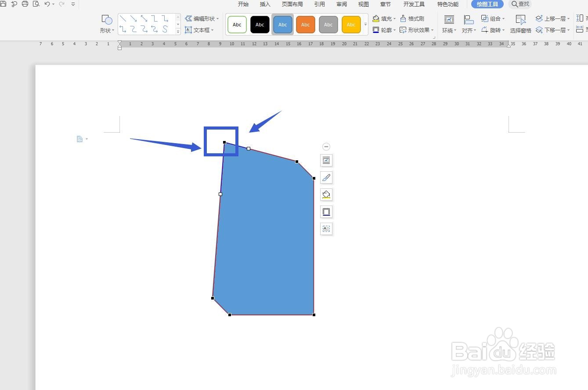Expand the shape styles gallery
Image resolution: width=588 pixels, height=390 pixels.
[365, 25]
